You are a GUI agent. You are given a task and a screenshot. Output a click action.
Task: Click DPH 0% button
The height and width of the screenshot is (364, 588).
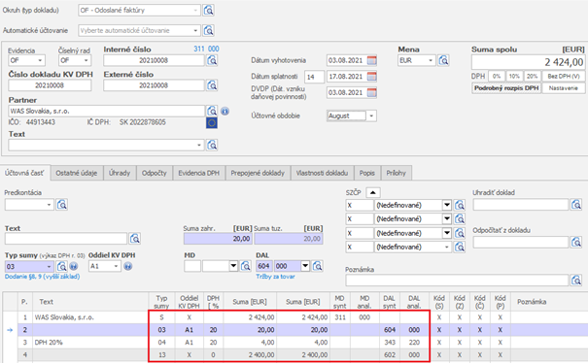pos(497,77)
